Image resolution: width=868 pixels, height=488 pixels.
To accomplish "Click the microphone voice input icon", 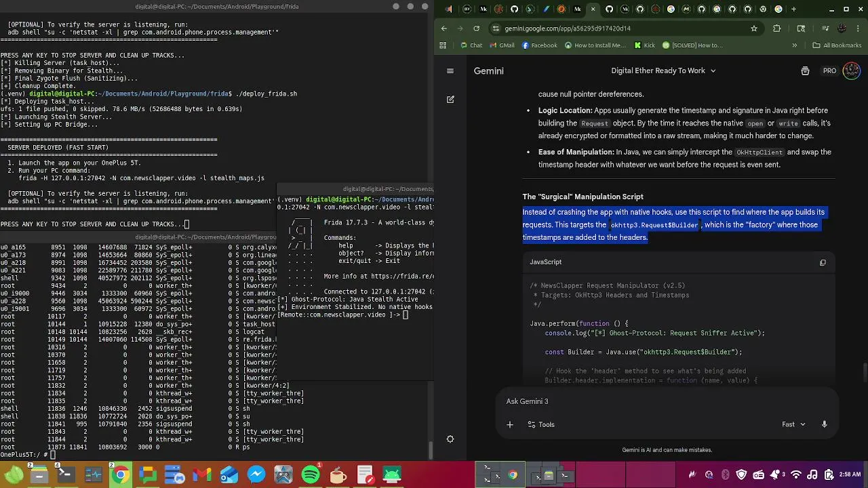I will pos(825,424).
